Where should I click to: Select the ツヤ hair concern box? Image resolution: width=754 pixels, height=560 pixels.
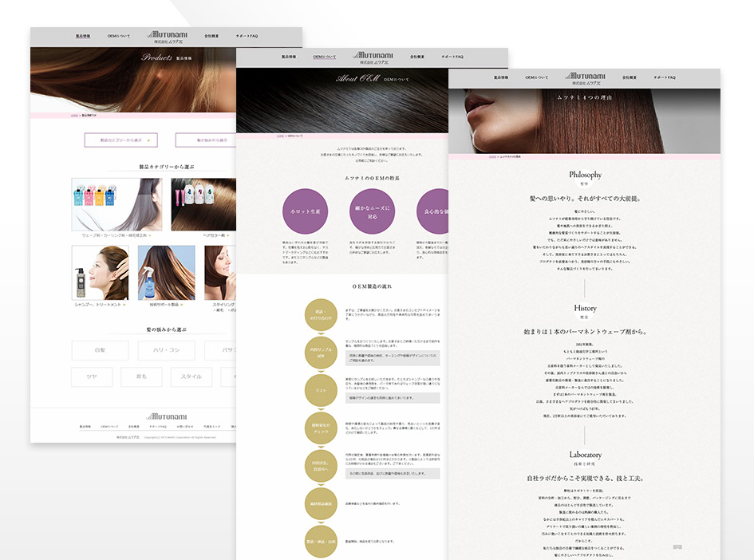click(x=91, y=377)
